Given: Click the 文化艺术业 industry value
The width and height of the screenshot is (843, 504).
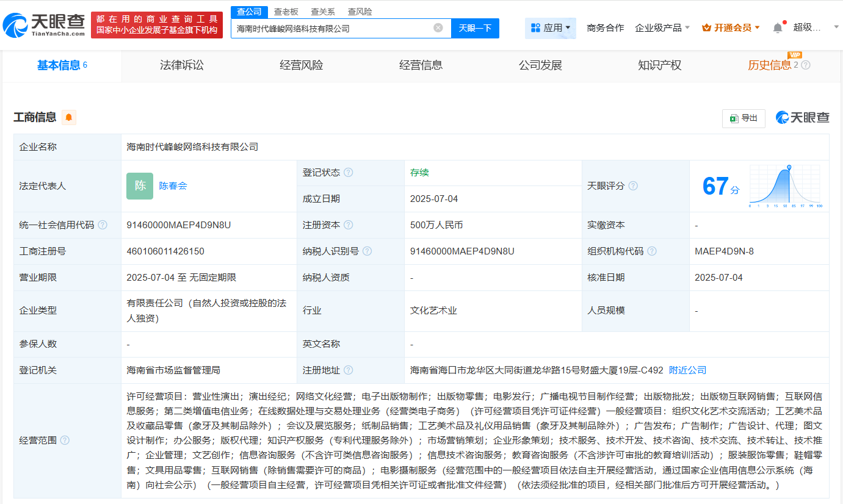Looking at the screenshot, I should 433,311.
